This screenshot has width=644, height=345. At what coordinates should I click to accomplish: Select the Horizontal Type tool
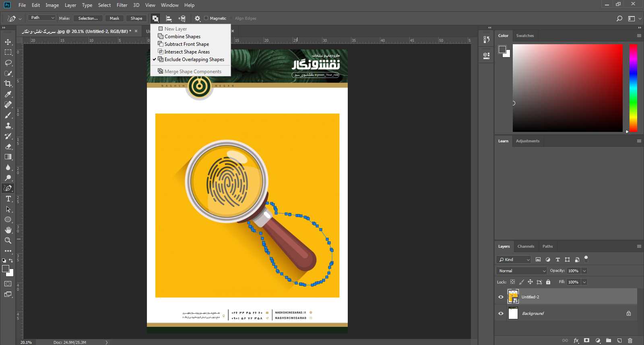point(8,199)
